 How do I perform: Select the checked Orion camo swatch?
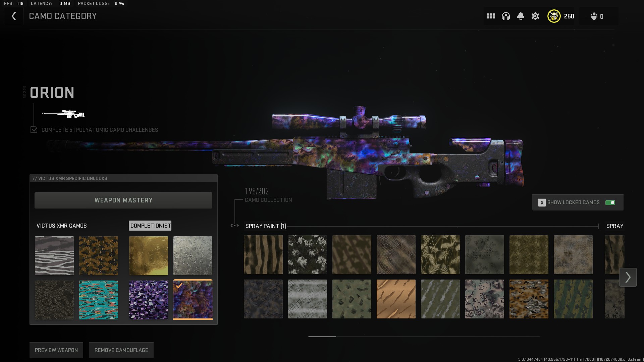(x=193, y=299)
